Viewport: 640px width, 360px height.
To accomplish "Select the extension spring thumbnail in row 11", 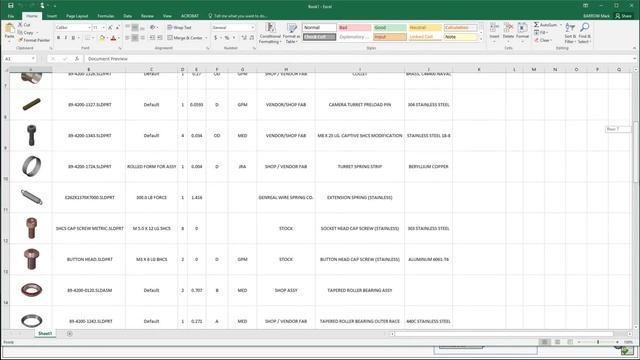I will tap(31, 197).
